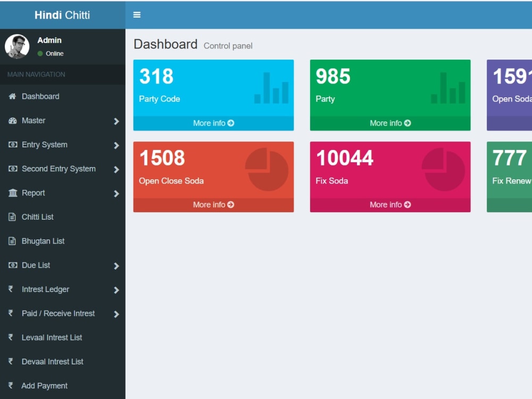
Task: Click More info on Party Code card
Action: (x=213, y=123)
